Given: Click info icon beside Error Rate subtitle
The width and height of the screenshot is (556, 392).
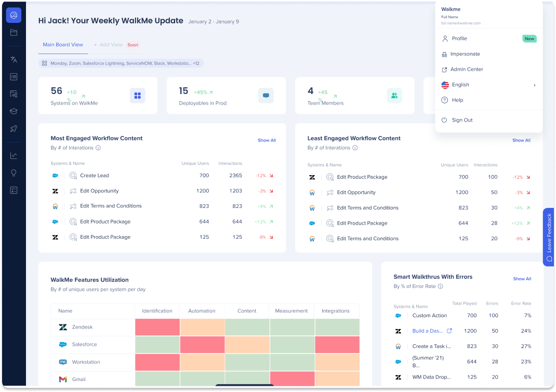Looking at the screenshot, I should click(x=440, y=286).
